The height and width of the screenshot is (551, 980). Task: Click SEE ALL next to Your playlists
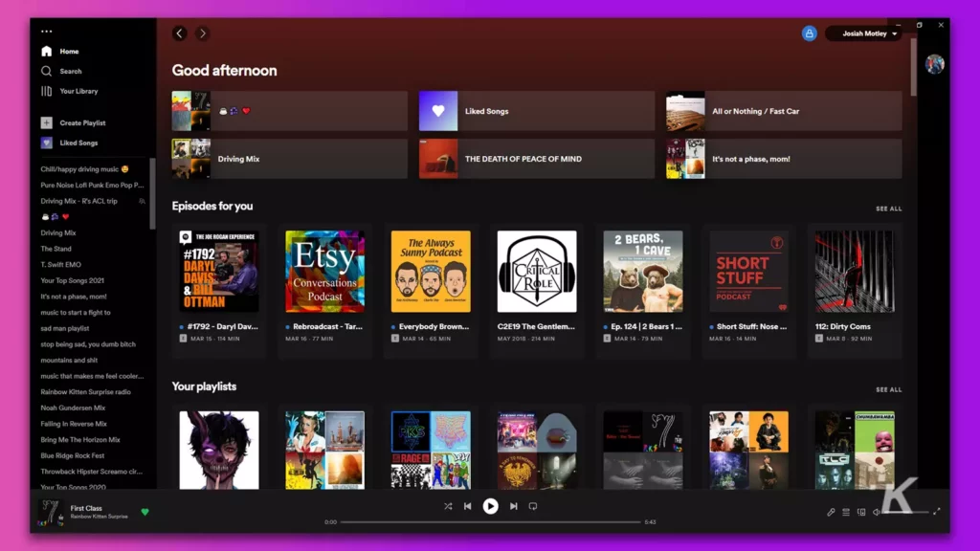coord(886,389)
